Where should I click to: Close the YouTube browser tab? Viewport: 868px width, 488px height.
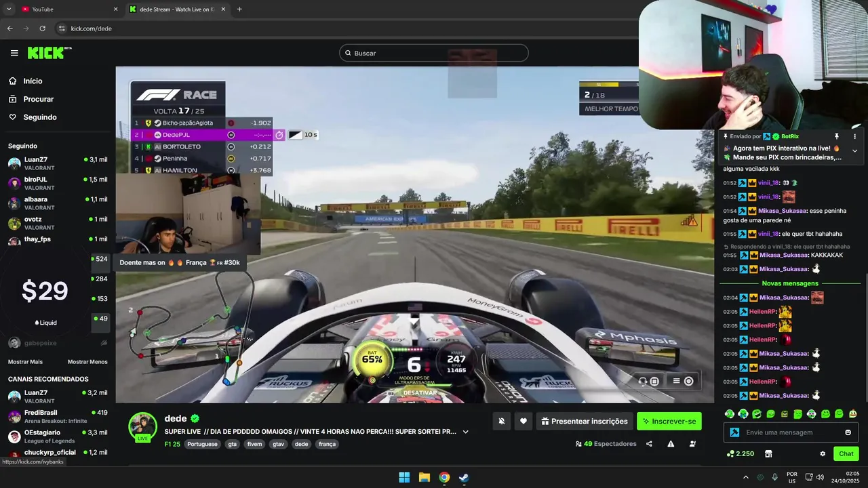coord(115,9)
